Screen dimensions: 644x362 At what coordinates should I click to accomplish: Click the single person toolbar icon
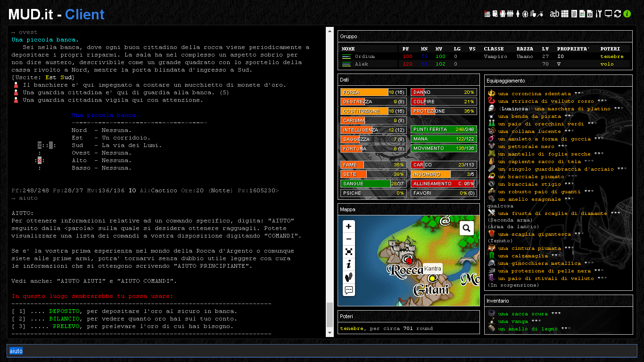518,14
